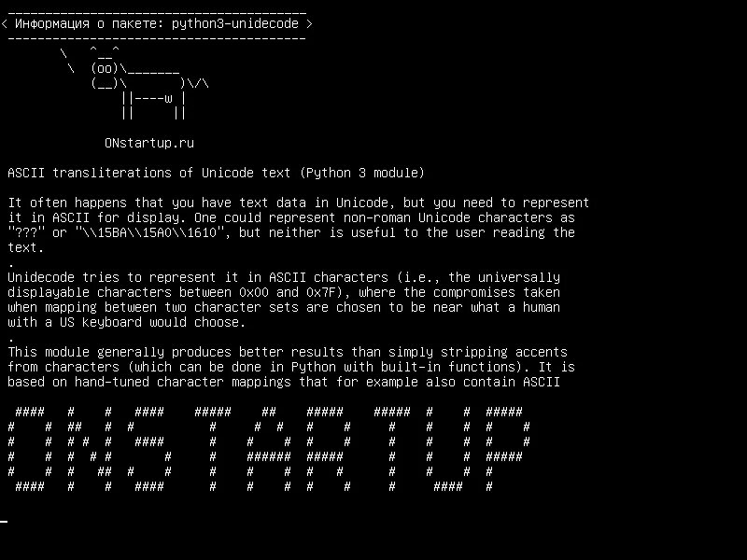Click the ASCII cow head art
The width and height of the screenshot is (747, 560).
click(105, 68)
